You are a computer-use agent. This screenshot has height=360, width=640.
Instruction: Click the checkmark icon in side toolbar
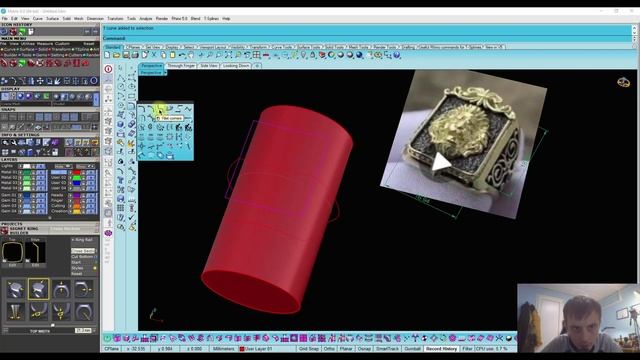(132, 218)
